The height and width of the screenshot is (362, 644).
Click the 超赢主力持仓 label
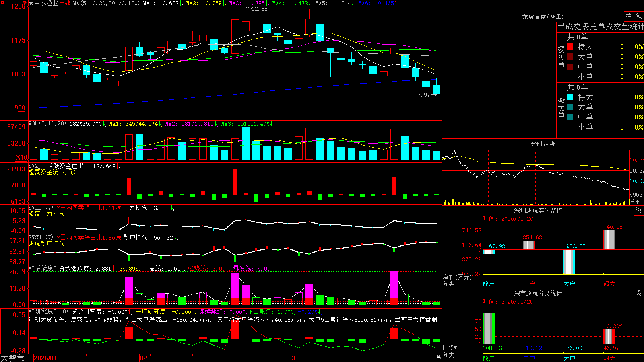click(x=46, y=214)
